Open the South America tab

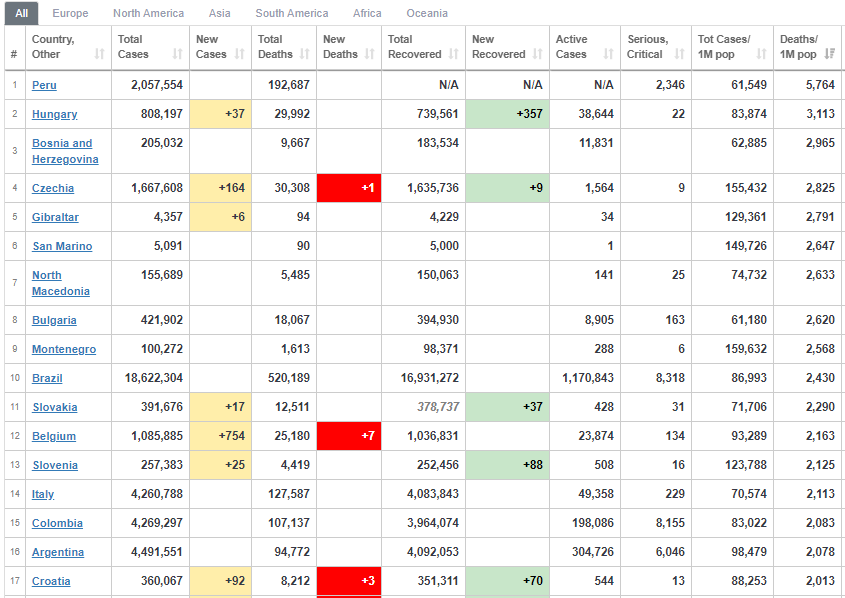[x=292, y=13]
